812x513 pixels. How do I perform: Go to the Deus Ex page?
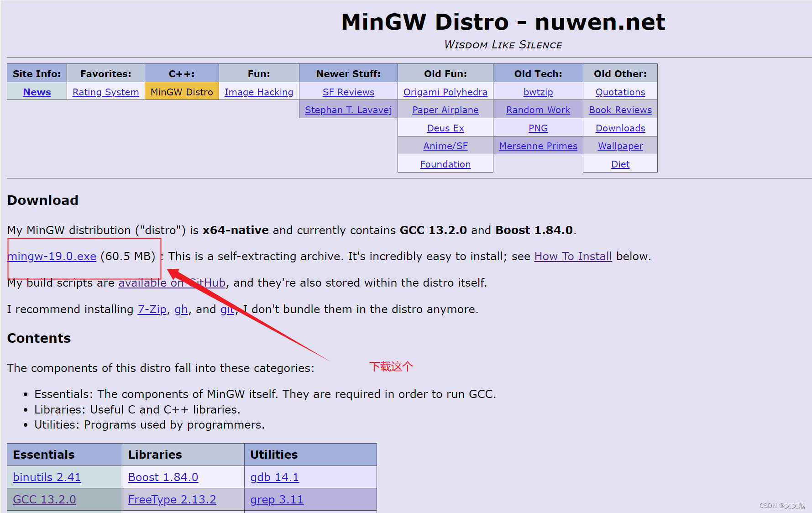[445, 128]
